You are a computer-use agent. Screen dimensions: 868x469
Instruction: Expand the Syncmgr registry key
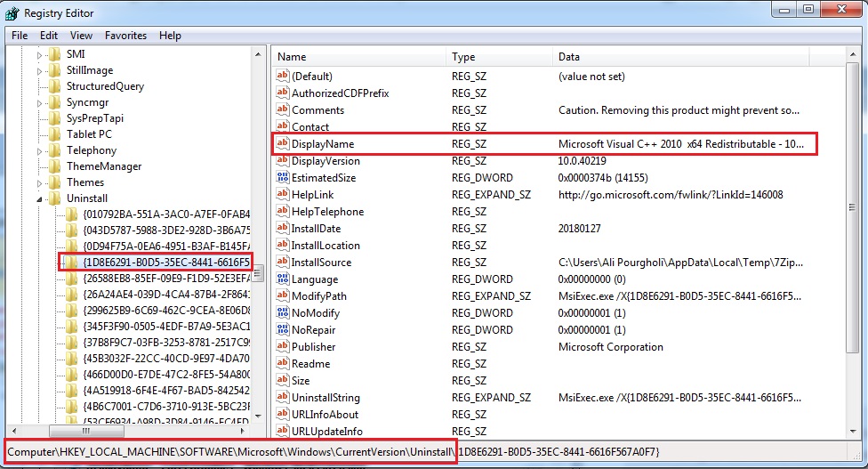click(x=40, y=102)
